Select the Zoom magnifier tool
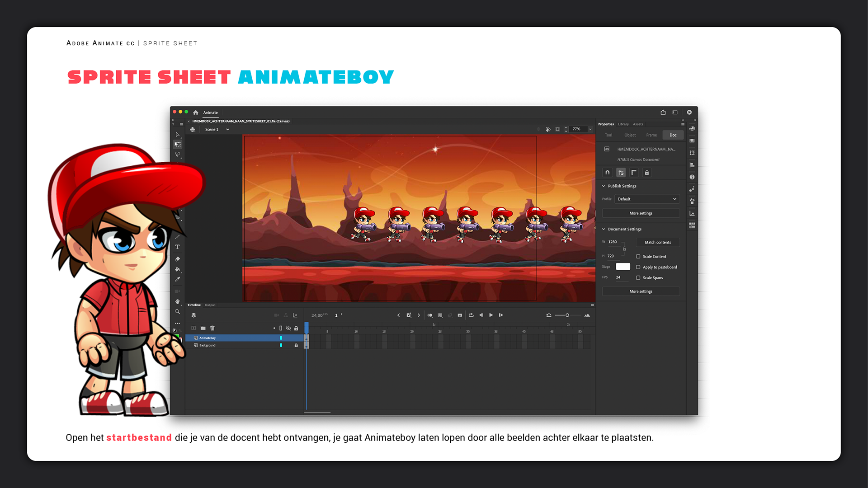868x488 pixels. pyautogui.click(x=177, y=312)
